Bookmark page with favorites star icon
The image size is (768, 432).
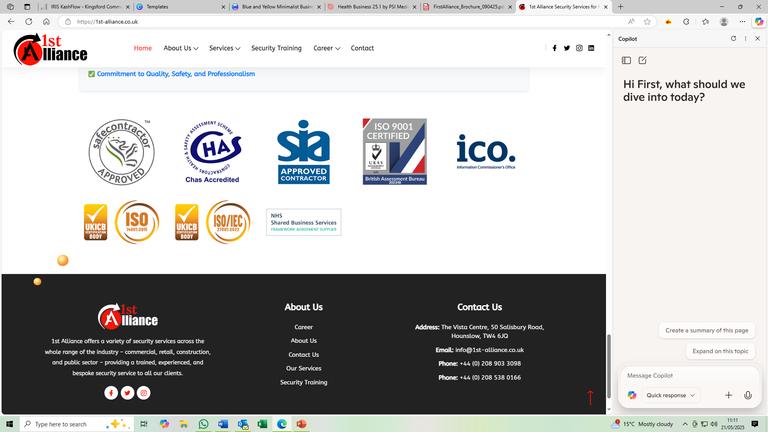[x=647, y=22]
